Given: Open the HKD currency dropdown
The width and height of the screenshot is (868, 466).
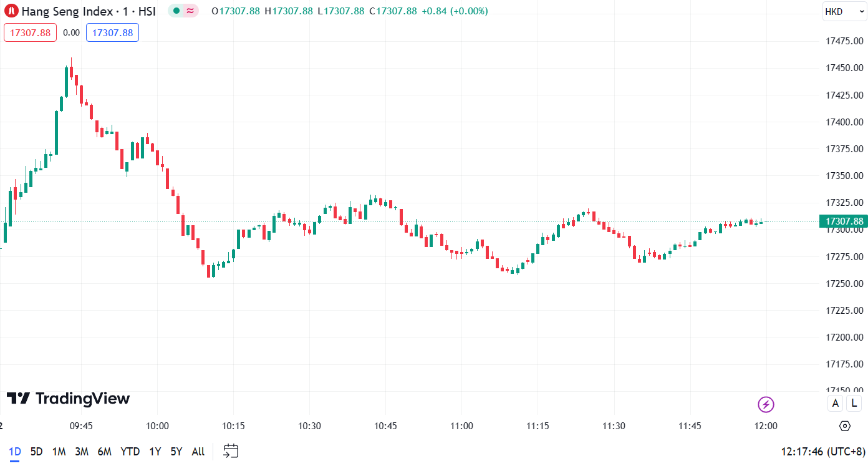Looking at the screenshot, I should [844, 12].
